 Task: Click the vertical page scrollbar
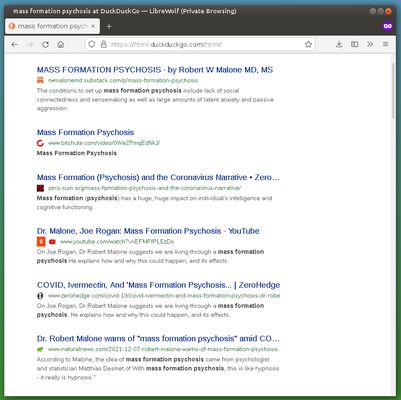pyautogui.click(x=394, y=91)
